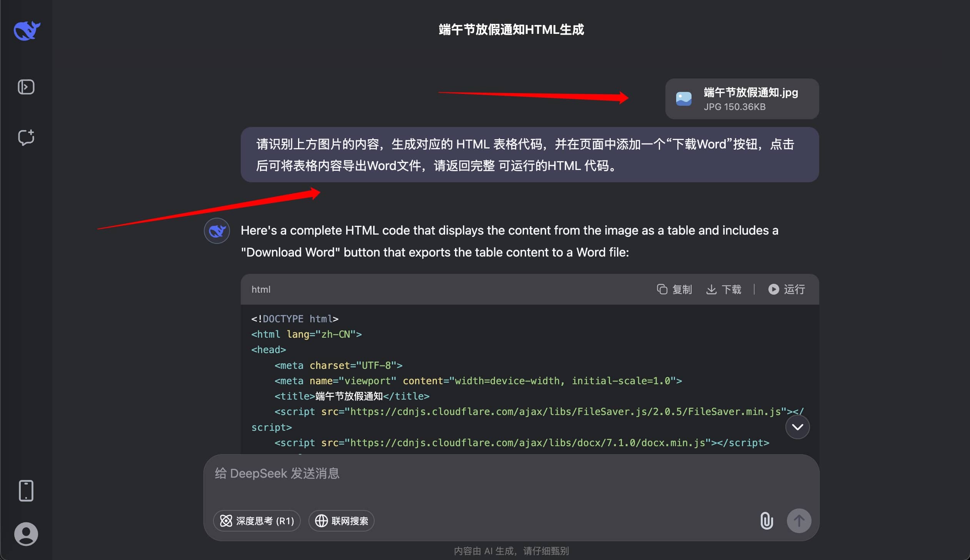Click the DeepSeek whale logo
970x560 pixels.
pyautogui.click(x=27, y=31)
